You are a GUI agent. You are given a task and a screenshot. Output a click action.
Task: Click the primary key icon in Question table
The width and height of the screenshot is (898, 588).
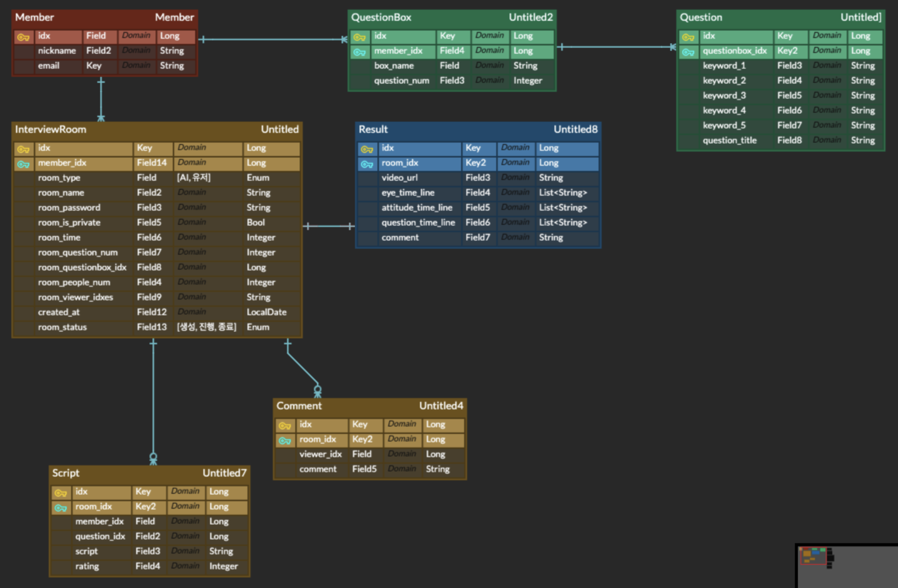[x=688, y=37]
